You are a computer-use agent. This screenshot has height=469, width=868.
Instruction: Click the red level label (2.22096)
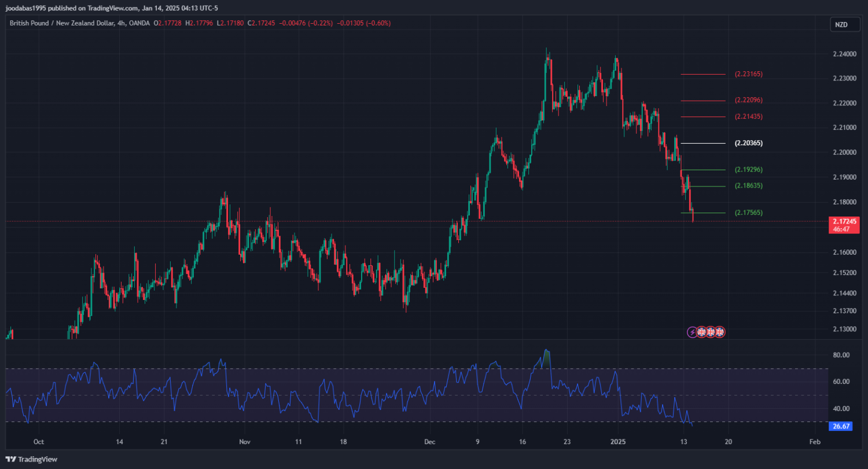[x=749, y=100]
